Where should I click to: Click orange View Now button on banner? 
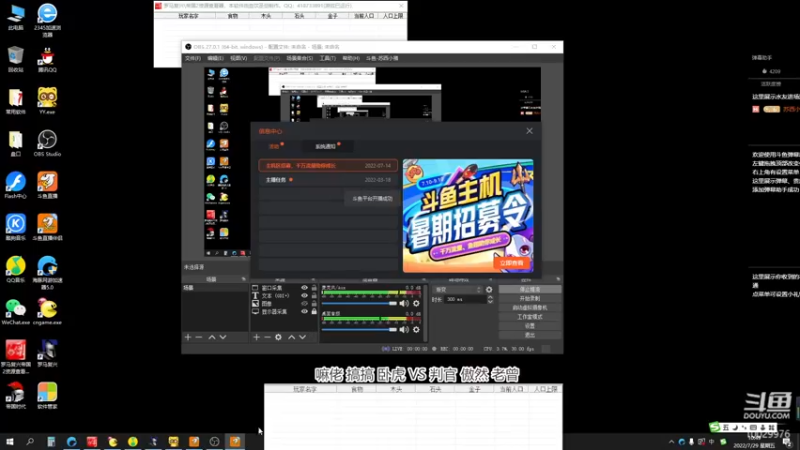(512, 263)
